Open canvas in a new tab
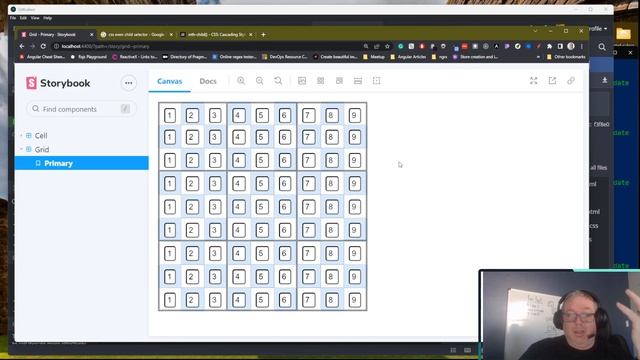640x360 pixels. [552, 81]
